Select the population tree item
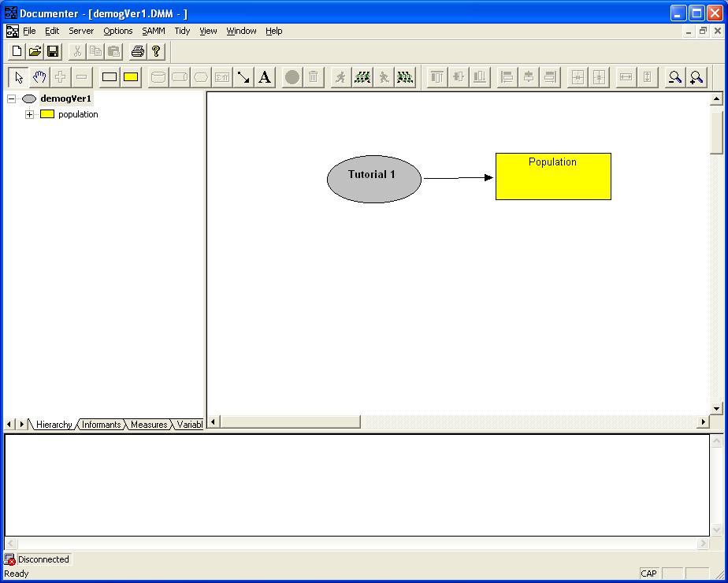The height and width of the screenshot is (583, 728). (x=78, y=114)
